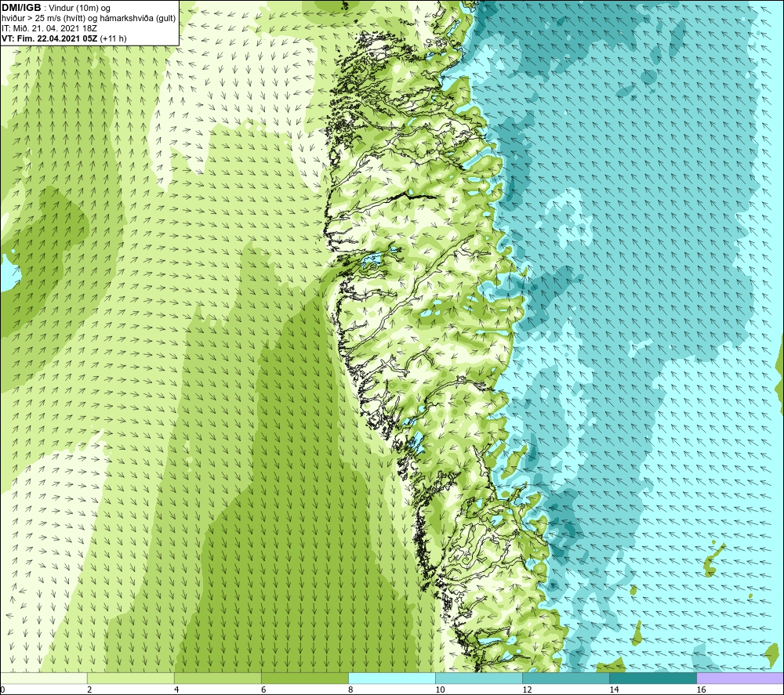Click the legend scale label 12
Viewport: 784px width, 695px height.
coord(527,690)
